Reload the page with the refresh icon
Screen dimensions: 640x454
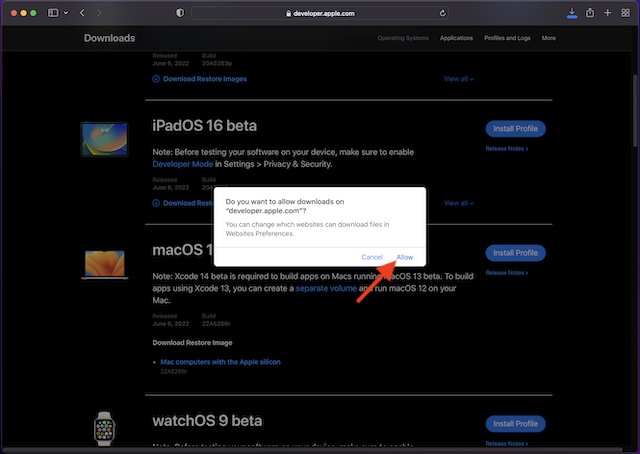pyautogui.click(x=442, y=13)
